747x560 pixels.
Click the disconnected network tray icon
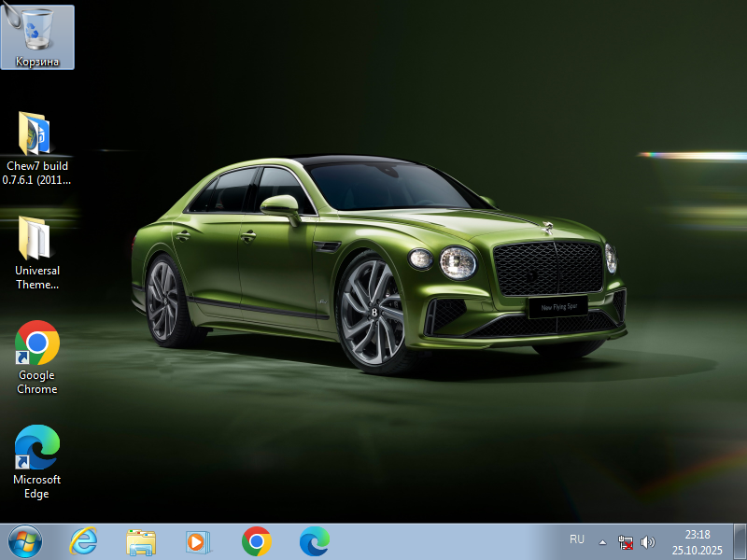click(626, 541)
